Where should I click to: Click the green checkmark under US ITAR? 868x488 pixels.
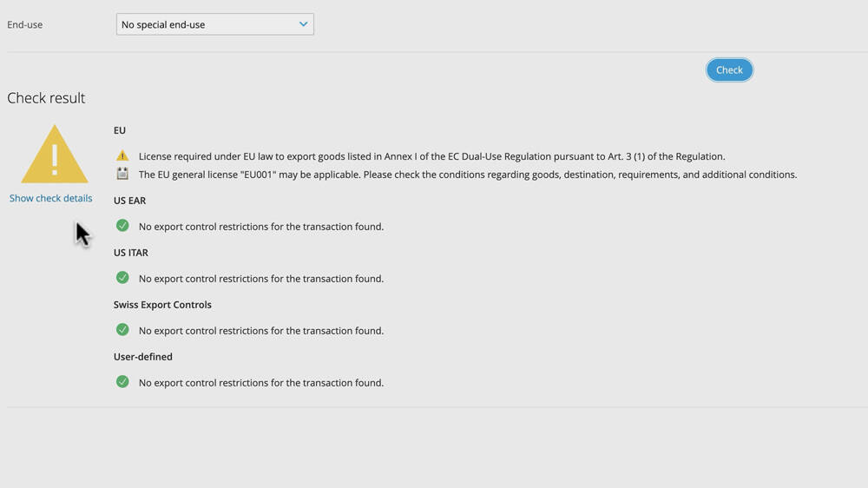[x=122, y=278]
